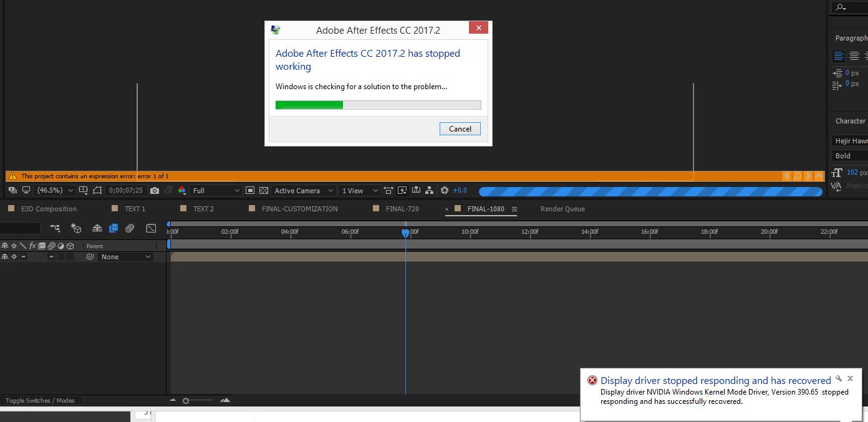
Task: Click the exposure value +0.0
Action: coord(460,190)
